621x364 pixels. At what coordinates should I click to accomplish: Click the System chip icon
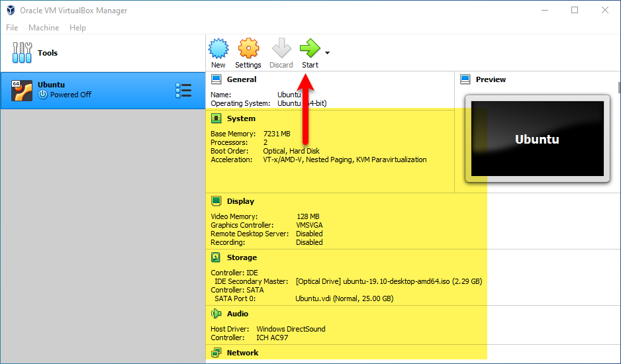[x=216, y=118]
